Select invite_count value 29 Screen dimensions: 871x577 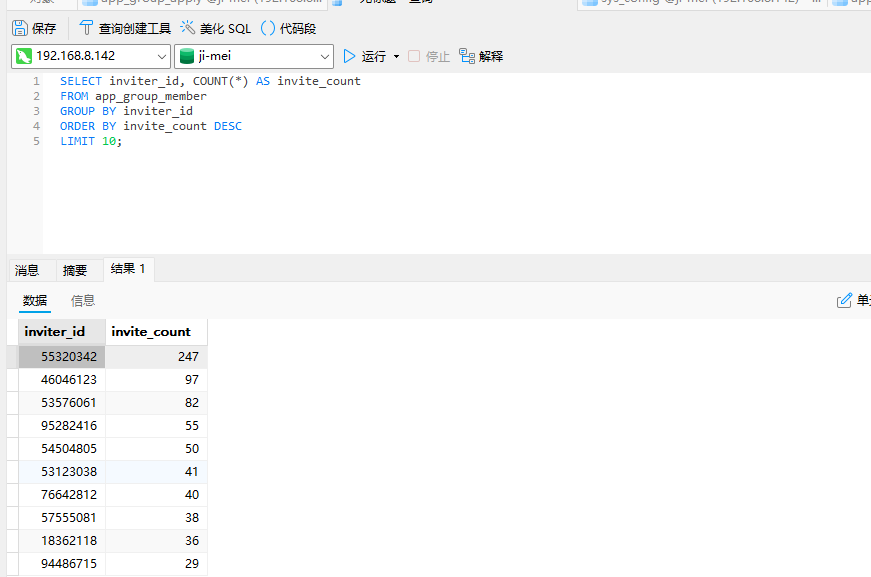(157, 564)
